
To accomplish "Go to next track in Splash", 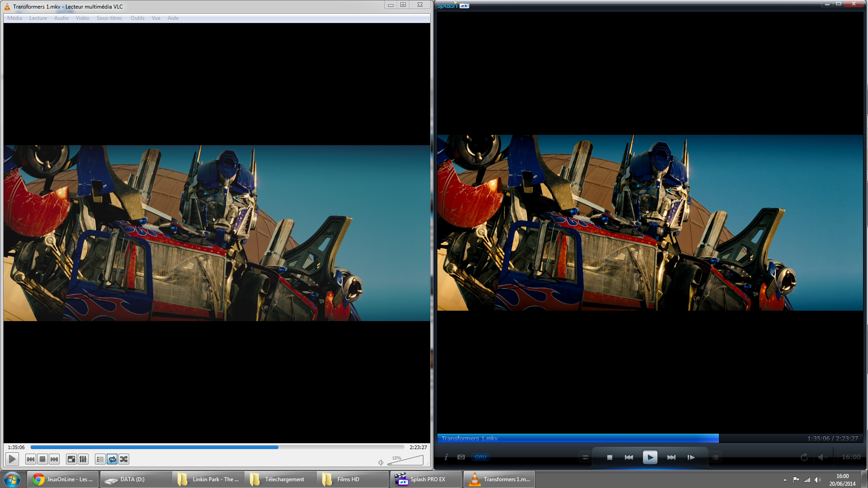I will click(x=671, y=457).
